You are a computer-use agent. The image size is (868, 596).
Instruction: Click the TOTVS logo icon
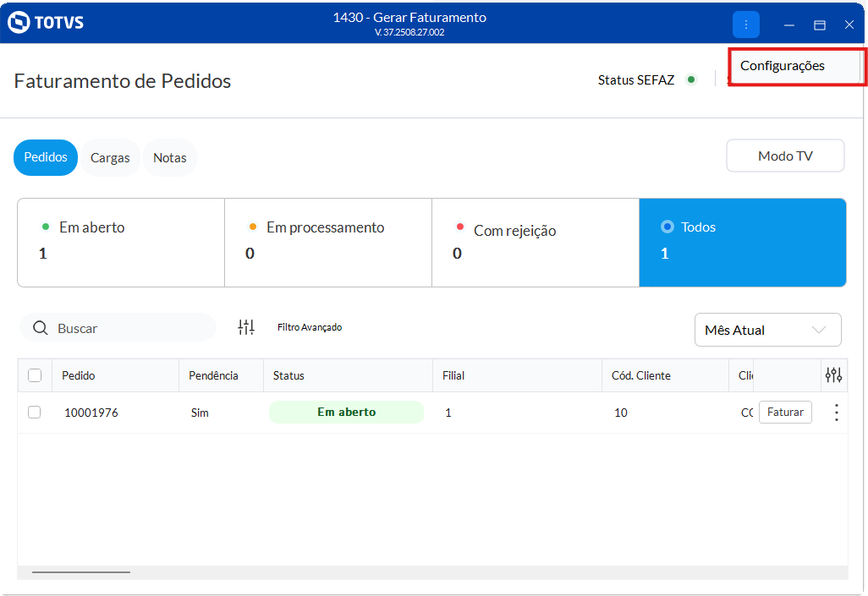19,23
